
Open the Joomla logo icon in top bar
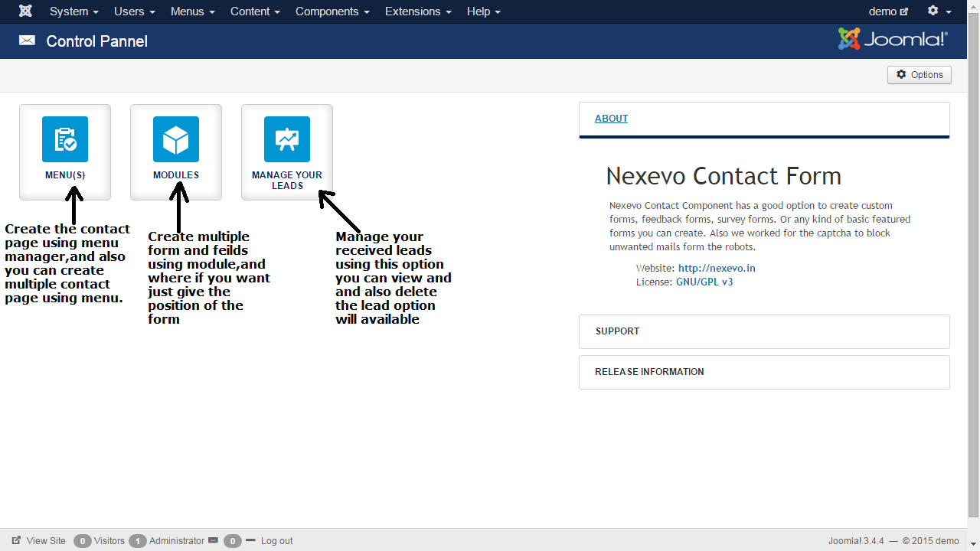(x=25, y=11)
